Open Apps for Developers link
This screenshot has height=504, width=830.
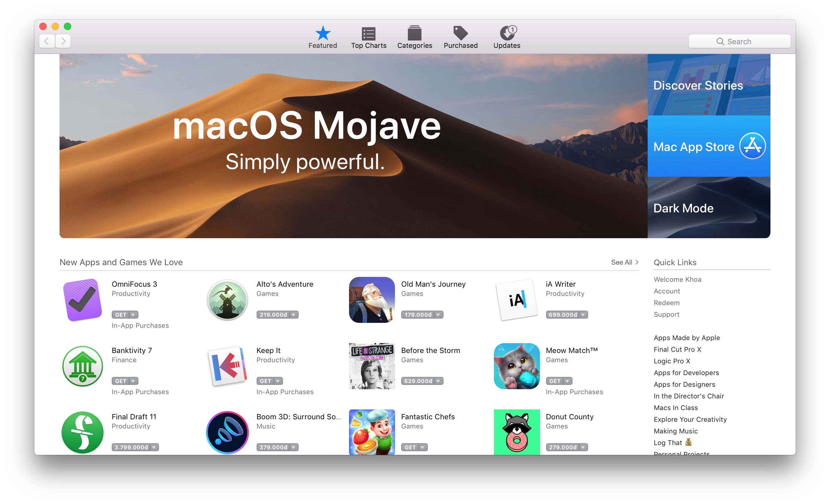pyautogui.click(x=686, y=373)
